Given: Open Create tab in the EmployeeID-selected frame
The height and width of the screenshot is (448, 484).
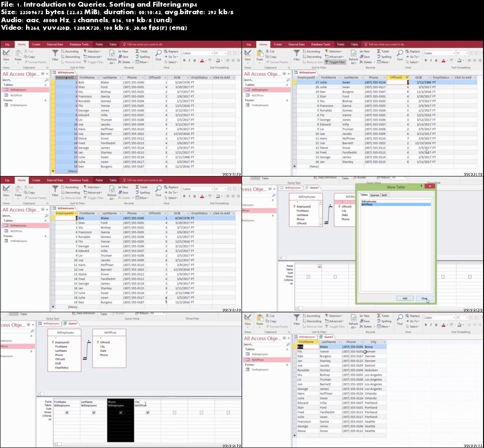Looking at the screenshot, I should [x=36, y=44].
